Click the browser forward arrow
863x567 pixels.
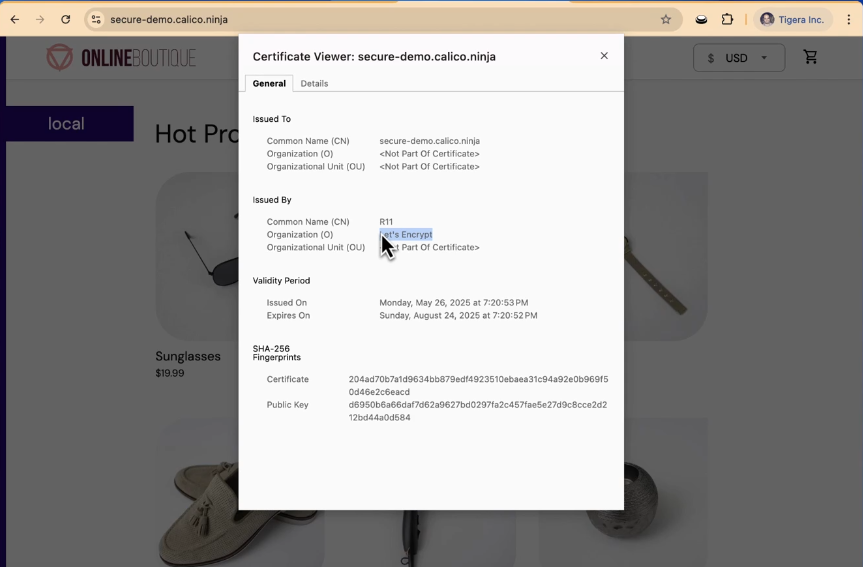pyautogui.click(x=40, y=19)
